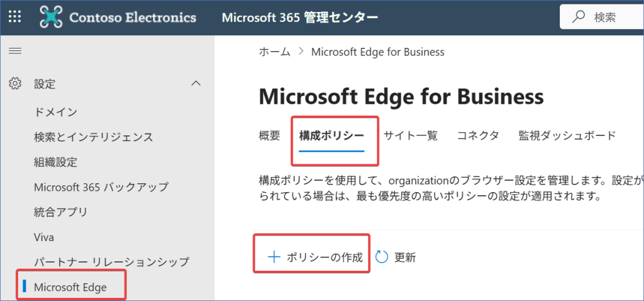Click the plus icon for ポリシーの作成
The height and width of the screenshot is (301, 644).
[273, 257]
